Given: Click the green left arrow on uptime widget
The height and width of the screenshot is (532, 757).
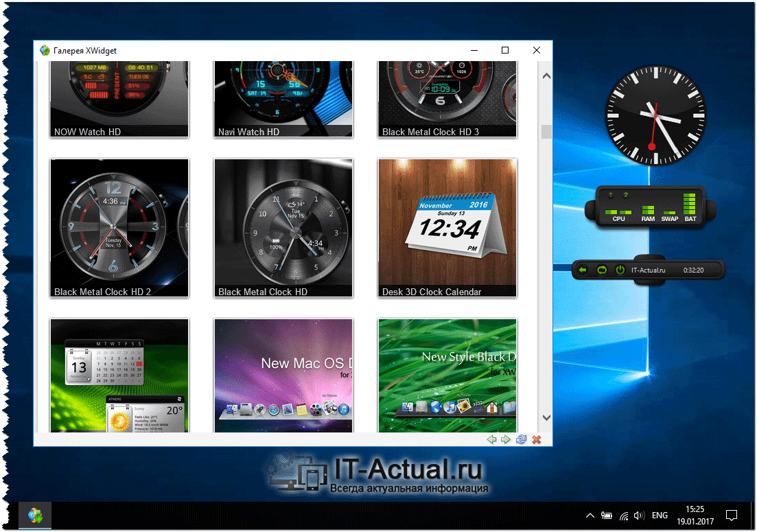Looking at the screenshot, I should click(583, 270).
